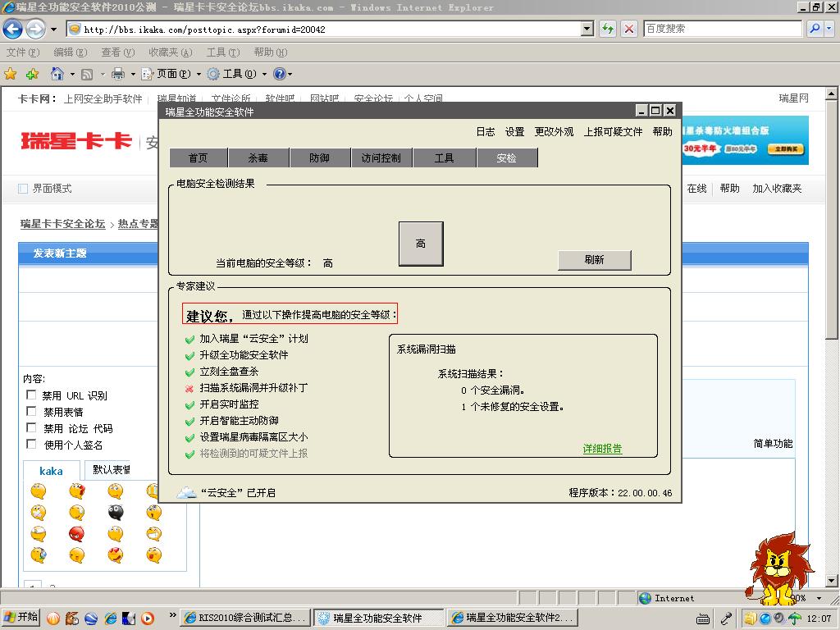Click the green umbrella Rising tray icon
The height and width of the screenshot is (630, 840).
[x=795, y=619]
